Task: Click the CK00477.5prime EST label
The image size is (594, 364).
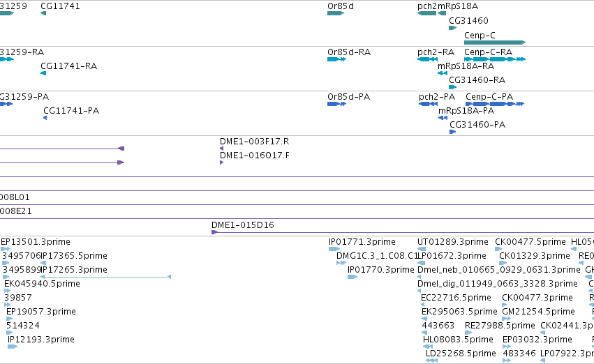Action: 530,241
